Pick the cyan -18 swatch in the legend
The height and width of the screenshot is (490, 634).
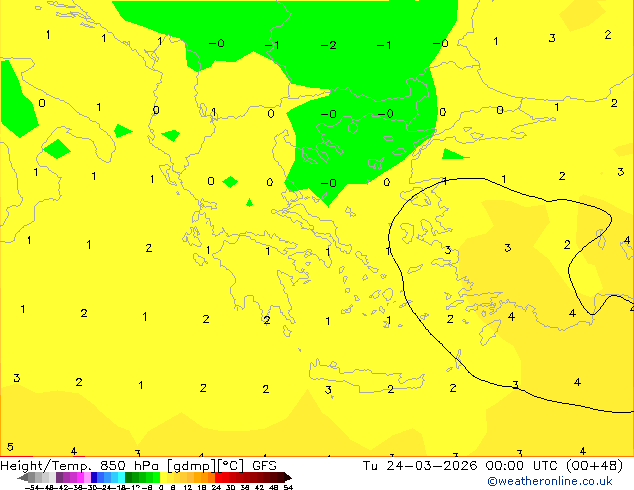[x=121, y=478]
